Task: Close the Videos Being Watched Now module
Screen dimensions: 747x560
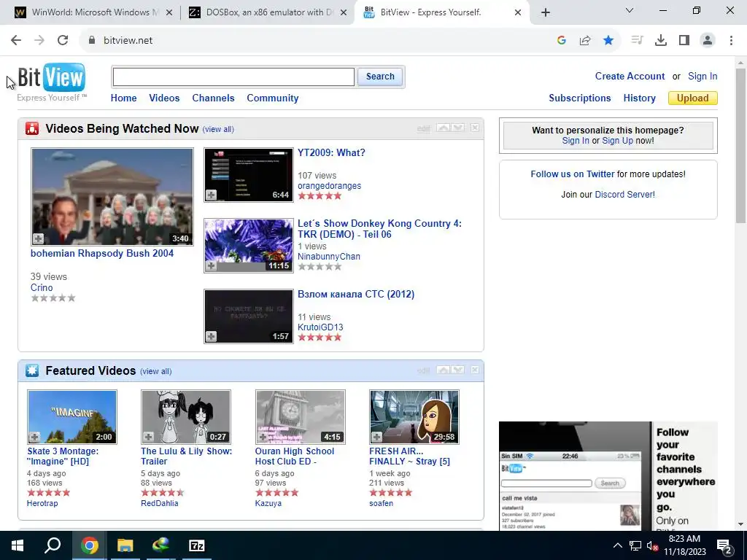Action: tap(475, 128)
